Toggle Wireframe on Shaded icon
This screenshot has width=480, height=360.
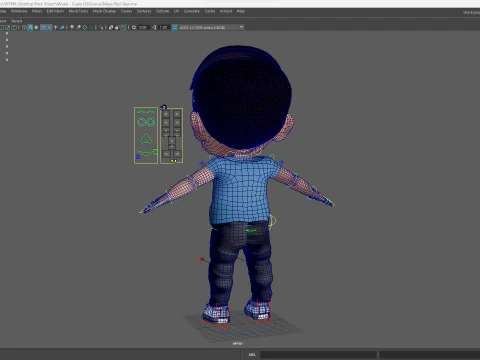pyautogui.click(x=43, y=27)
